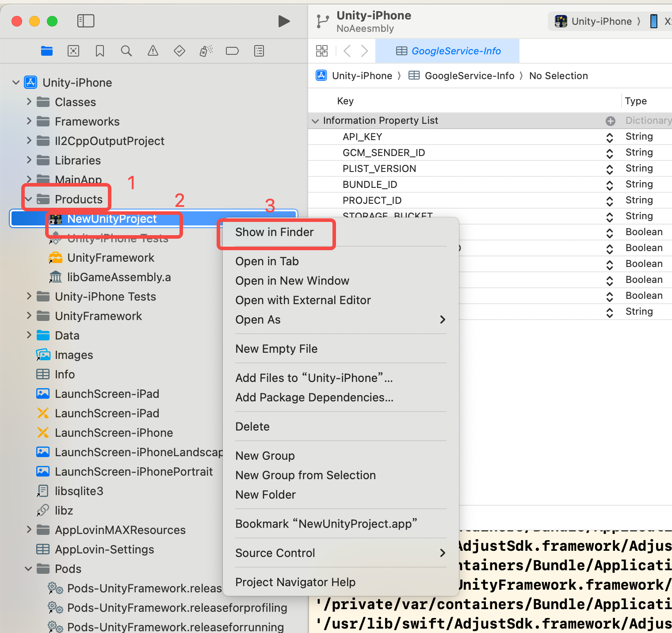Select libGameAssembly.a in the navigator
This screenshot has width=672, height=633.
(119, 277)
